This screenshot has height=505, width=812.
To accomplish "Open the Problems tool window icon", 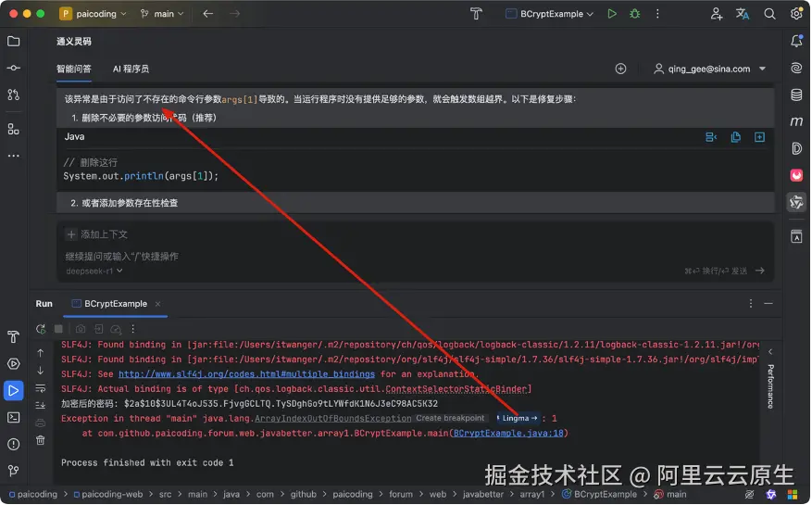I will [14, 445].
